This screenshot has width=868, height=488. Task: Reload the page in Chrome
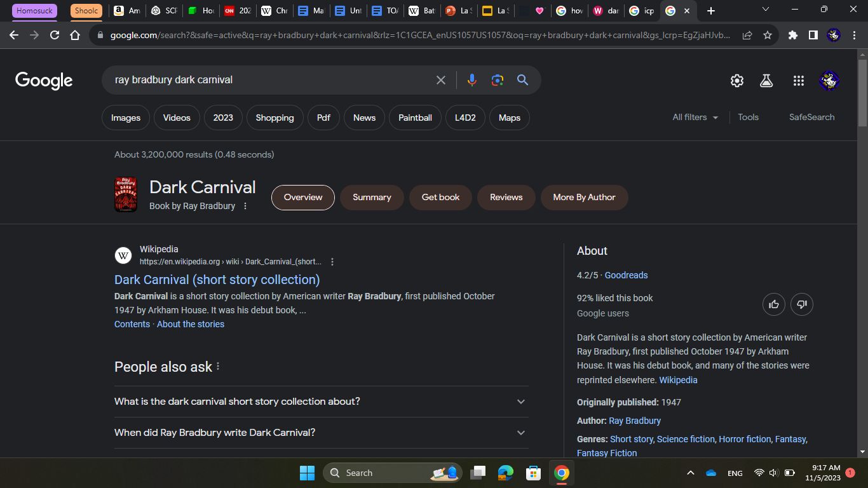pos(55,36)
